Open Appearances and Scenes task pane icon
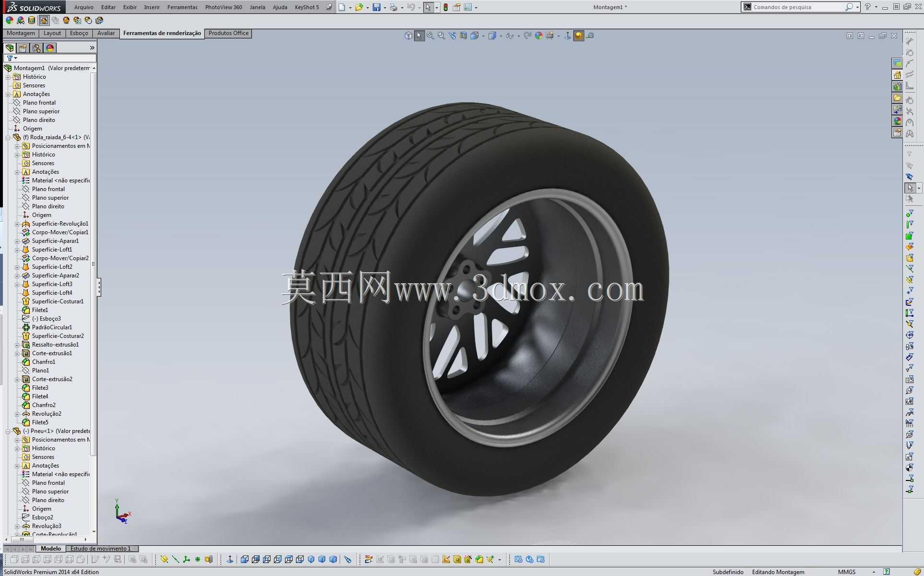 click(897, 121)
